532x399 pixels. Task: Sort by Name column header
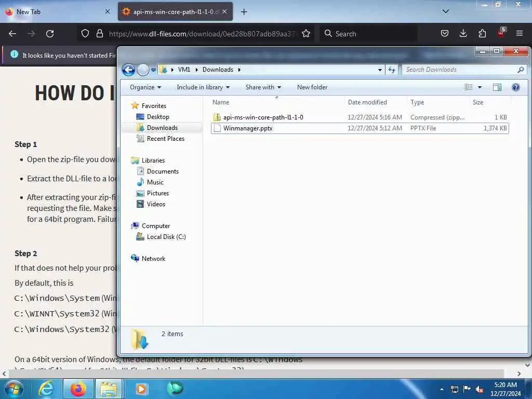pyautogui.click(x=277, y=102)
